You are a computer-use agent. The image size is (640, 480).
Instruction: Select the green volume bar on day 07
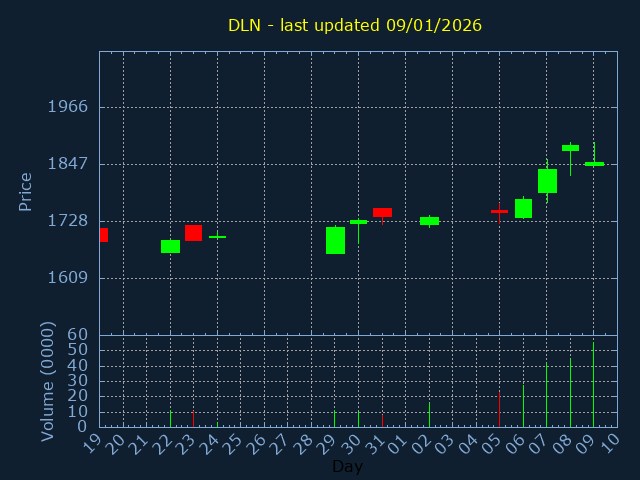pos(547,395)
